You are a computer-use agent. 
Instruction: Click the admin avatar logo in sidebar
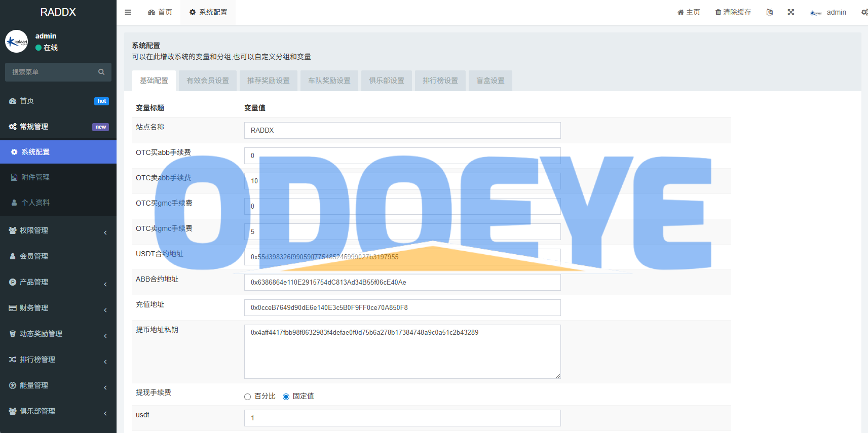(x=17, y=42)
